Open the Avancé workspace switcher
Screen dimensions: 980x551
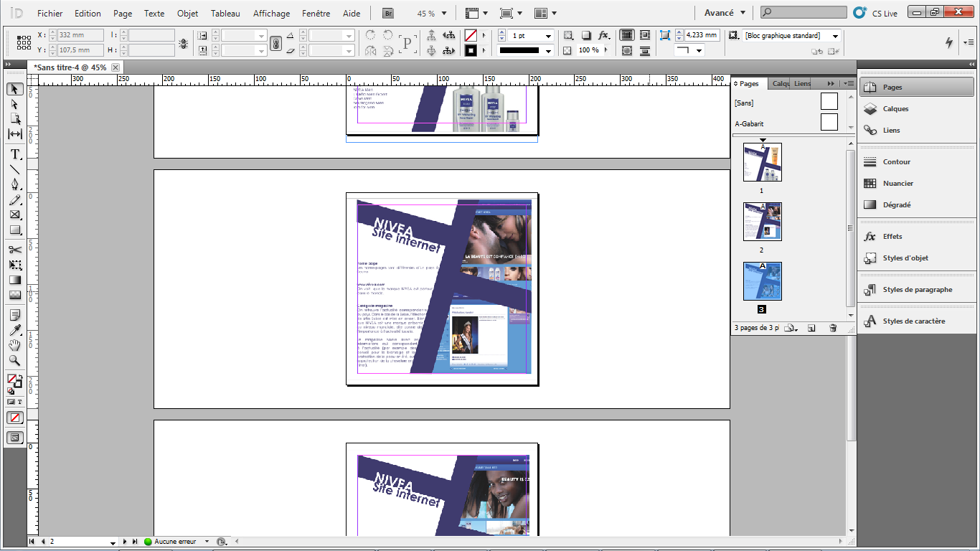pos(725,13)
